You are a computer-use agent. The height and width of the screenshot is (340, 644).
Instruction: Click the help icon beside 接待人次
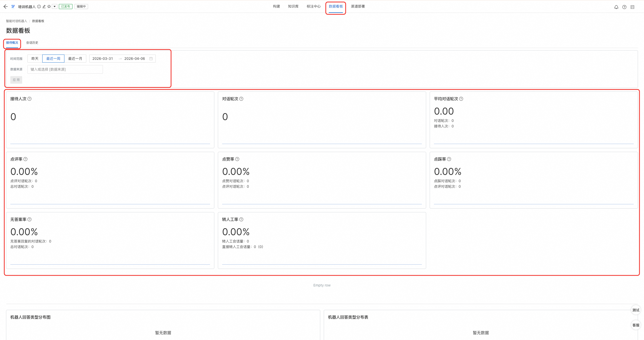29,99
